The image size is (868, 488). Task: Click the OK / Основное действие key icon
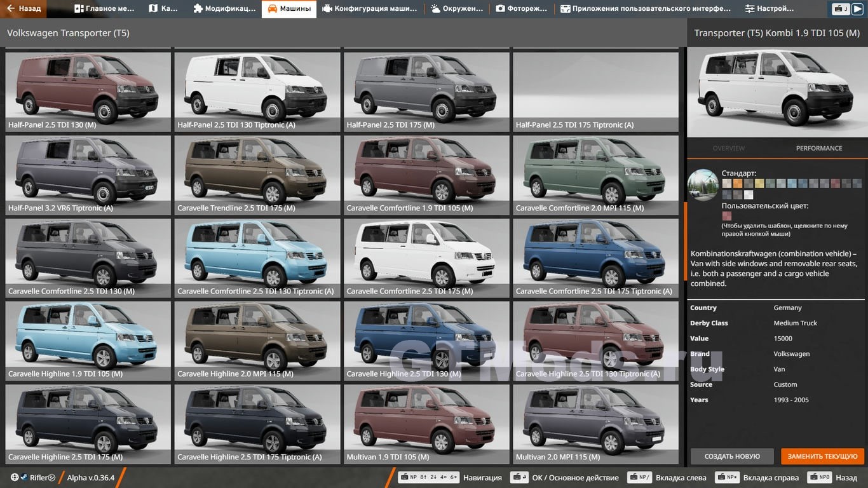[x=520, y=477]
